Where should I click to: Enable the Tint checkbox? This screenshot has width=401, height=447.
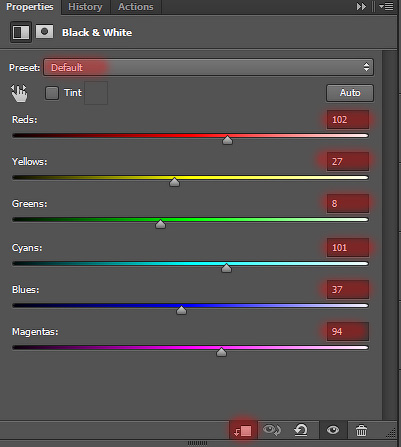(x=52, y=93)
